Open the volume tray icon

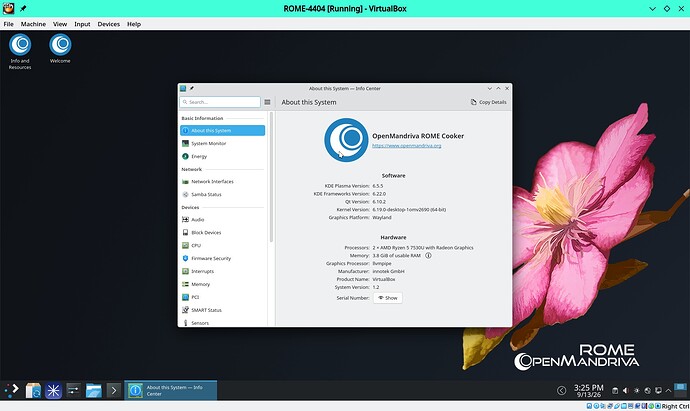[626, 390]
